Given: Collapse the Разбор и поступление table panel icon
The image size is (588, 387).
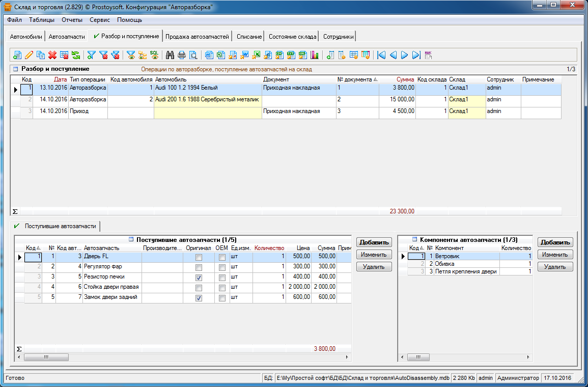Looking at the screenshot, I should click(15, 69).
